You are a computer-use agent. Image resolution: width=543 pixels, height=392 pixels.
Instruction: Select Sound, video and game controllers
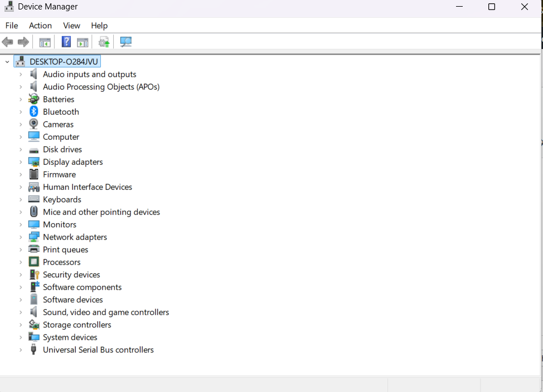(106, 312)
